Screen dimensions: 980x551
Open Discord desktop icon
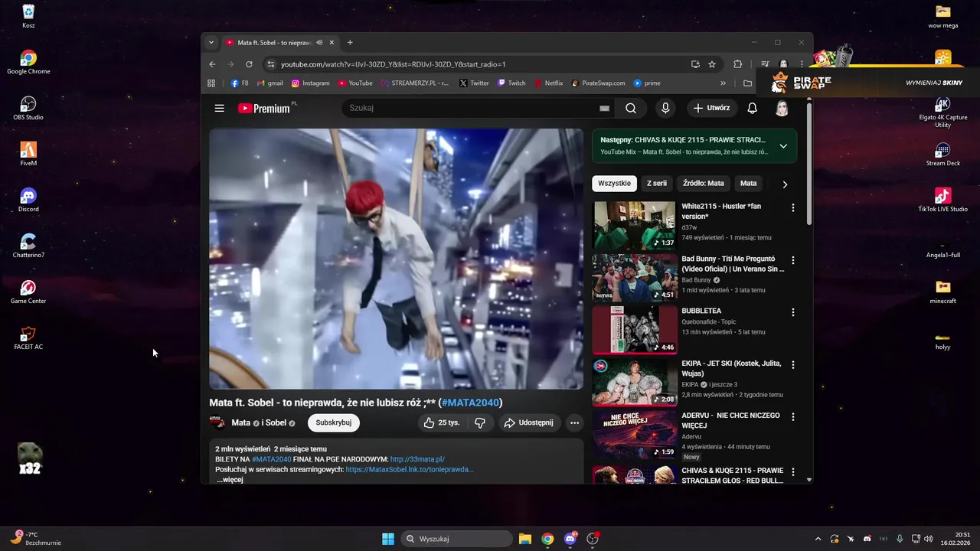[28, 200]
